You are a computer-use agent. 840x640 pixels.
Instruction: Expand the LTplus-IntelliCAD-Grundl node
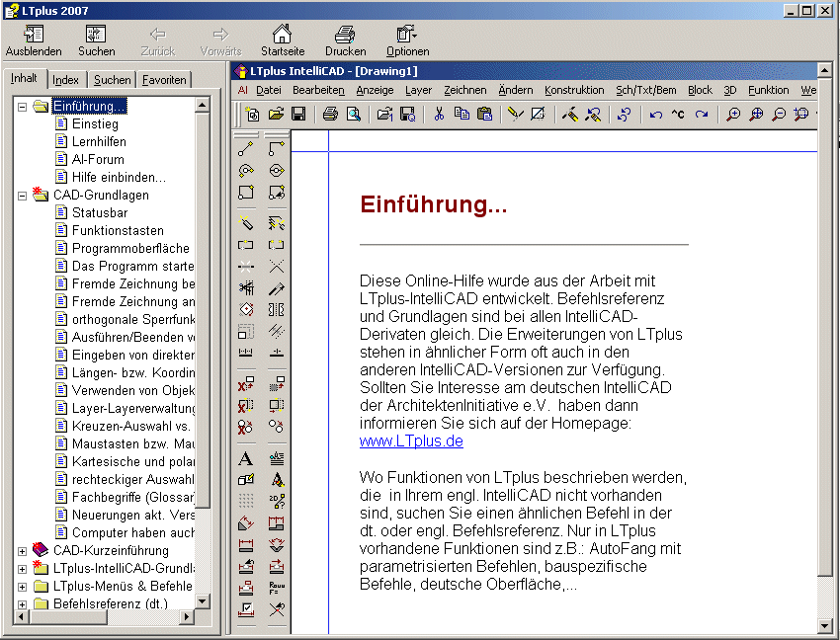(x=22, y=569)
